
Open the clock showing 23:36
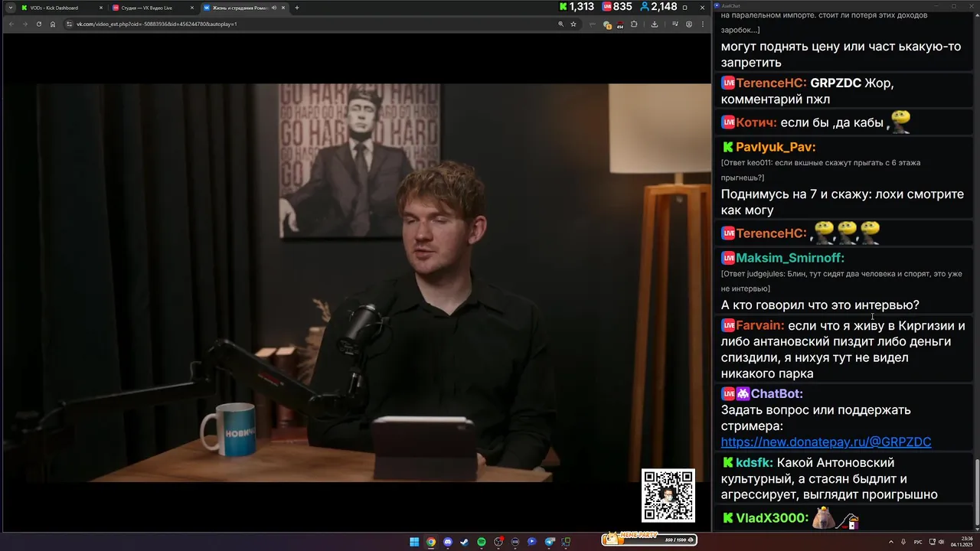pos(962,542)
